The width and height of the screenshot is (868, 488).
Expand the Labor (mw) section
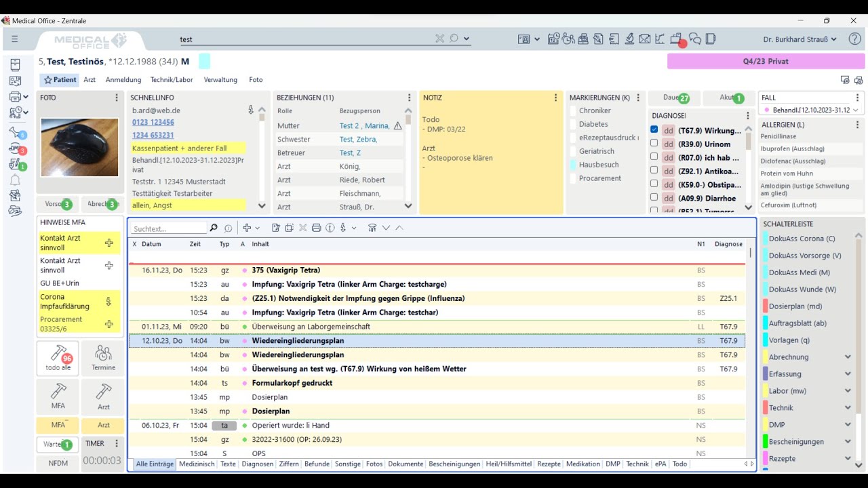pos(848,391)
